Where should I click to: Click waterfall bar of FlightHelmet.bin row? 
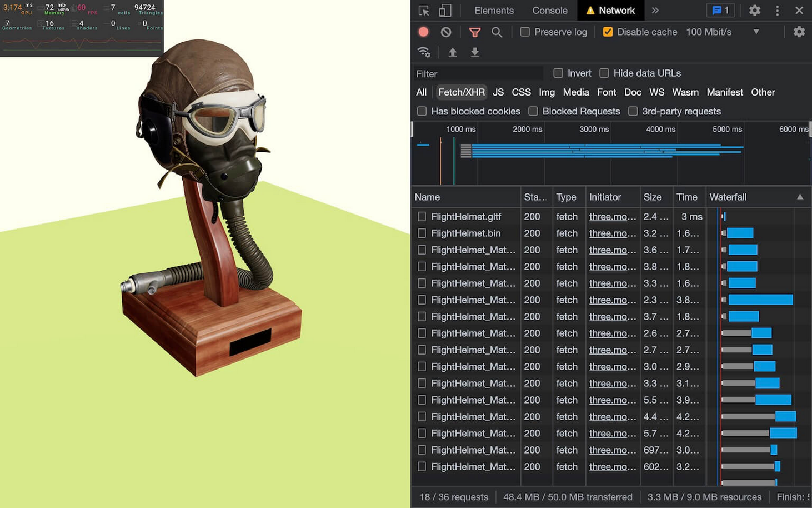tap(740, 233)
